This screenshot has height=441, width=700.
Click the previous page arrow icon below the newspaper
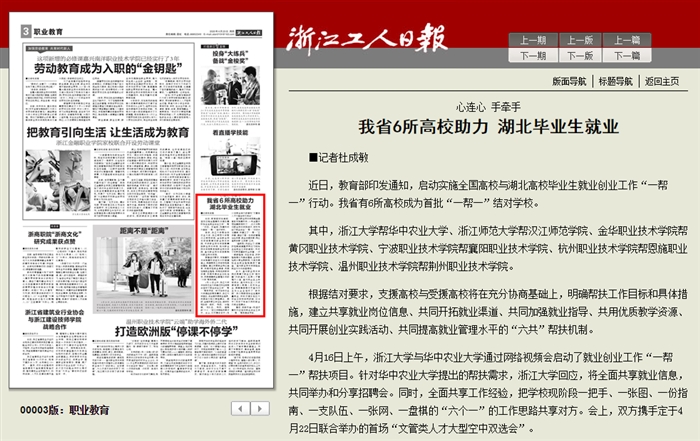click(239, 408)
